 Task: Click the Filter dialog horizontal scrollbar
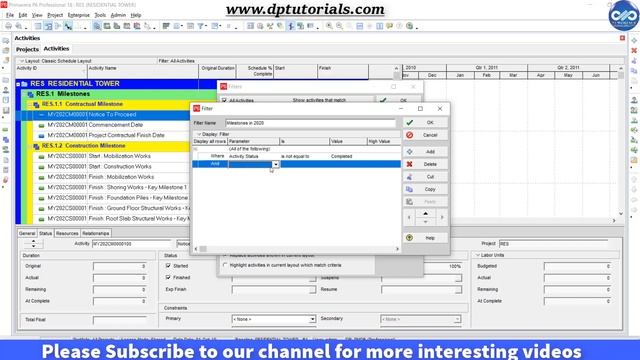pyautogui.click(x=296, y=249)
